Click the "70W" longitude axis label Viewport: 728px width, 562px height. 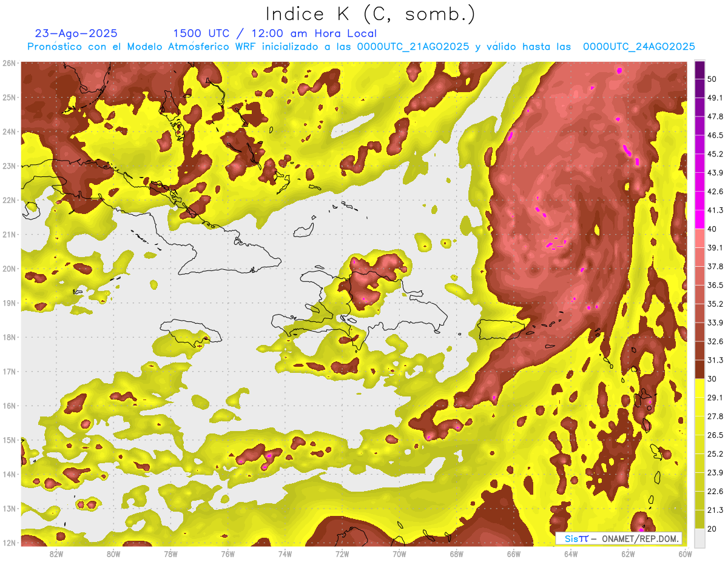click(x=399, y=554)
